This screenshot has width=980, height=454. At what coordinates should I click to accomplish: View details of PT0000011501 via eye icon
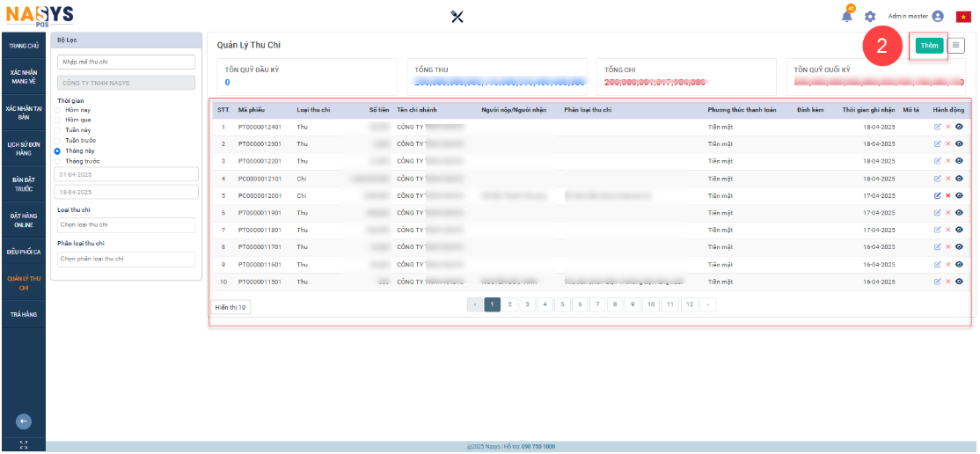(x=959, y=282)
